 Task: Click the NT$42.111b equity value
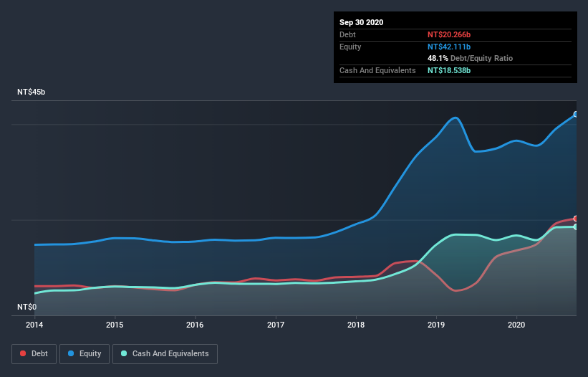[449, 47]
